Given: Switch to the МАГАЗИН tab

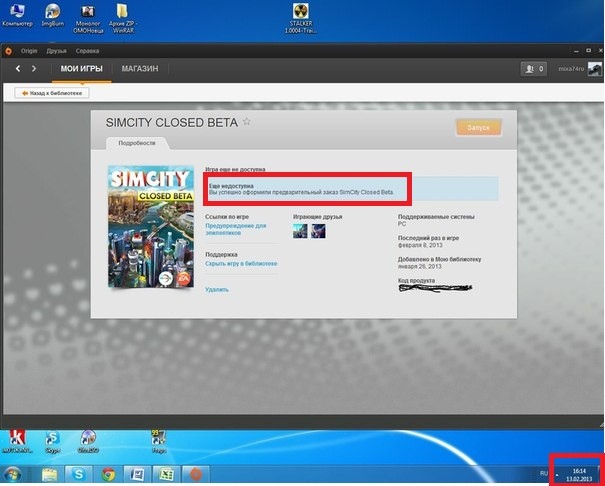Looking at the screenshot, I should click(140, 69).
